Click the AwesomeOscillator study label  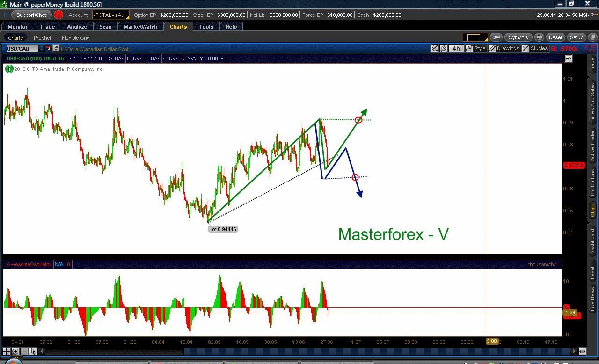point(29,264)
